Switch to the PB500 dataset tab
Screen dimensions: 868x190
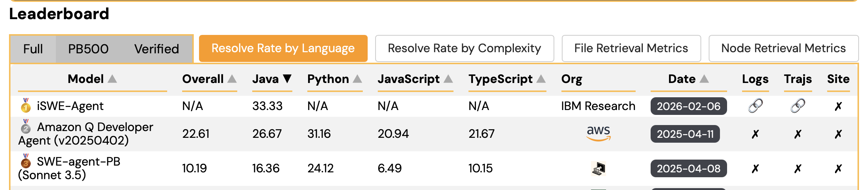point(88,49)
